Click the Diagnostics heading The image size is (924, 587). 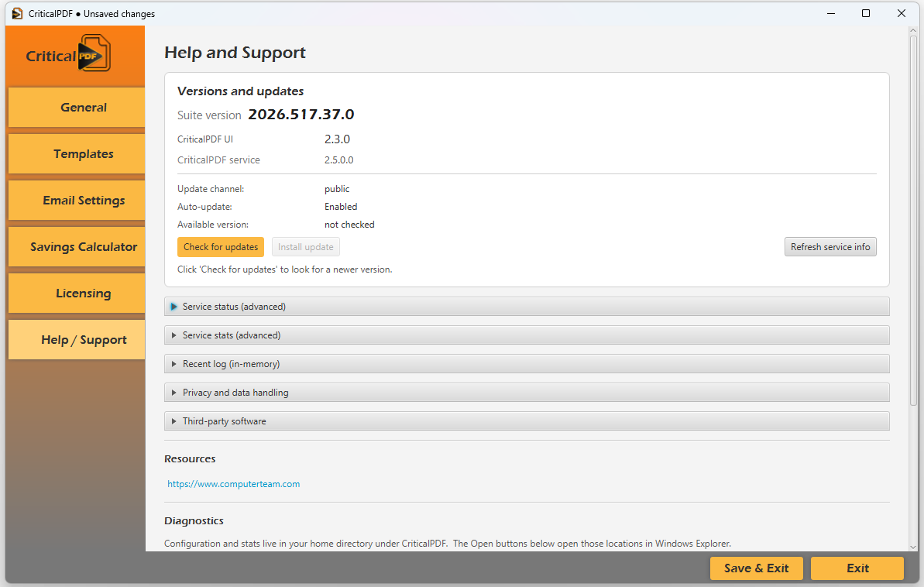(194, 521)
